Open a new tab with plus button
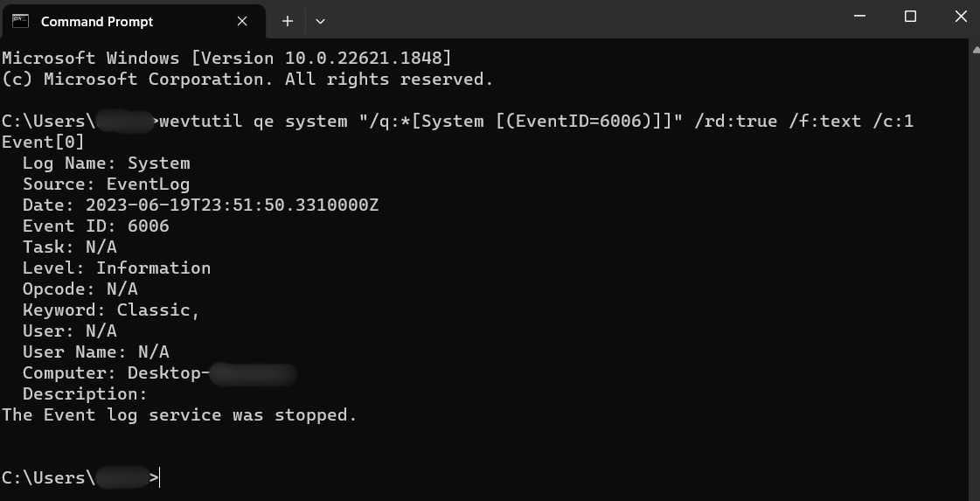 (x=287, y=21)
